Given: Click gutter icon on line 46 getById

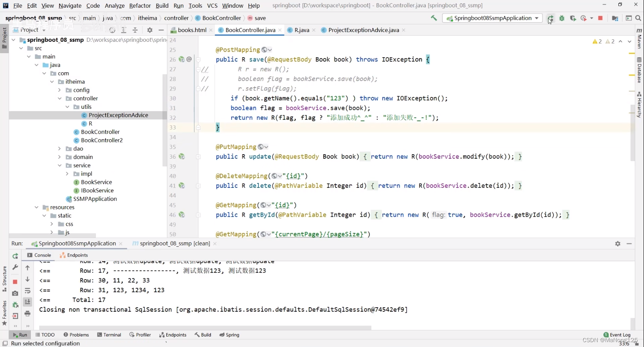Looking at the screenshot, I should click(182, 215).
